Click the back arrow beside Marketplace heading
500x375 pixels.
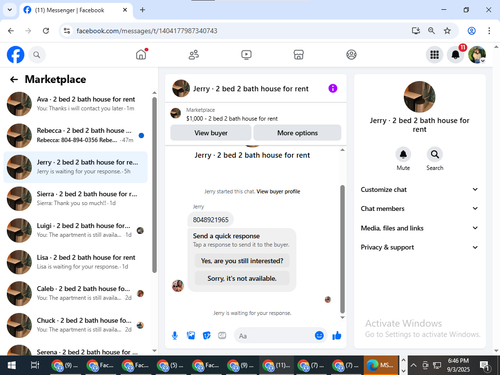[x=14, y=79]
